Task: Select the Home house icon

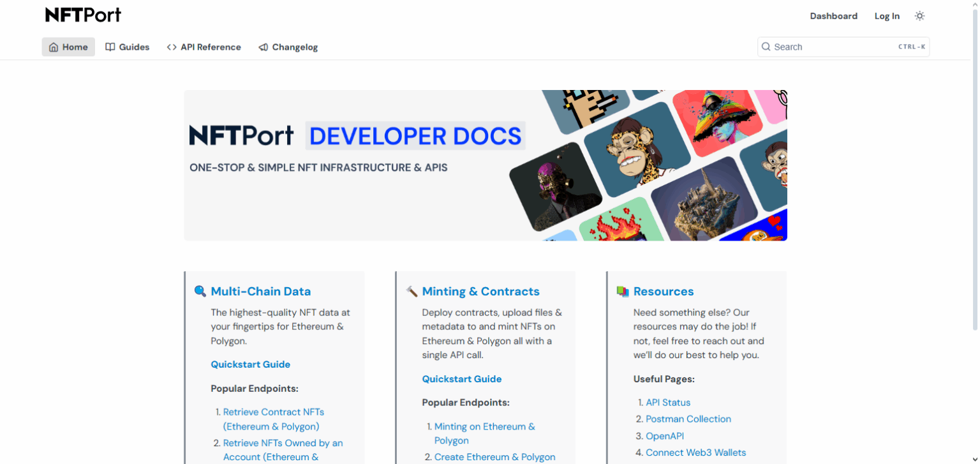Action: pyautogui.click(x=55, y=47)
